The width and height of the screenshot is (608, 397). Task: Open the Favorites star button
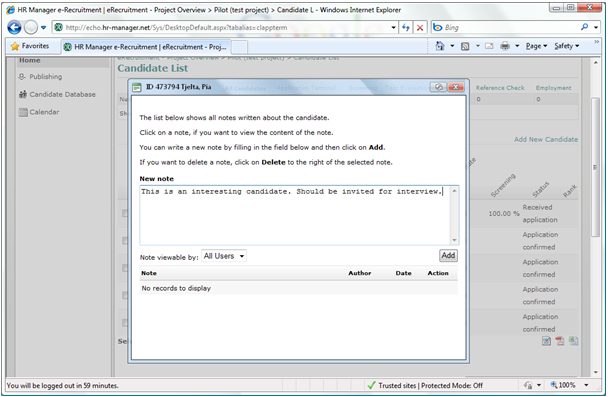(x=30, y=46)
